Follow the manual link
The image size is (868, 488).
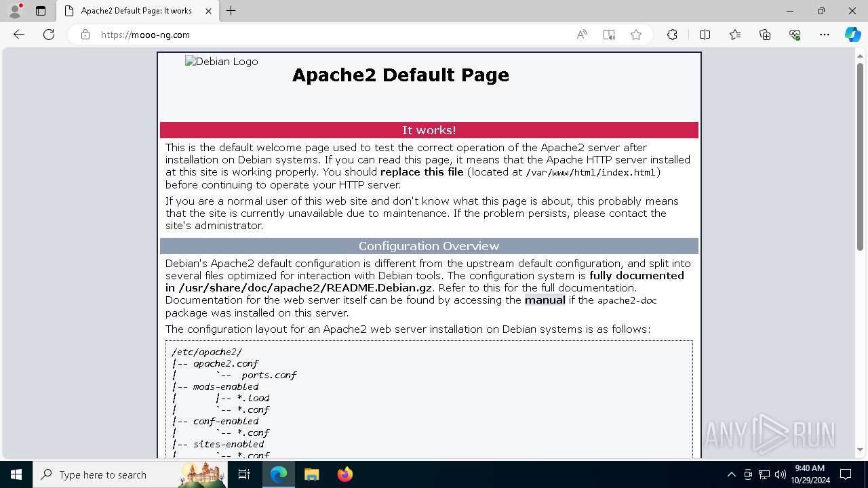pyautogui.click(x=545, y=300)
